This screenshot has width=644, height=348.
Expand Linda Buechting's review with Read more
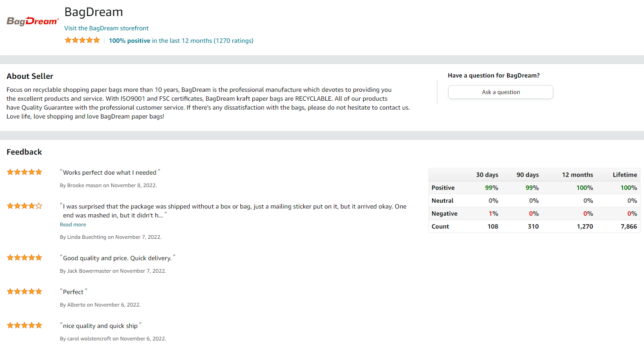point(73,225)
